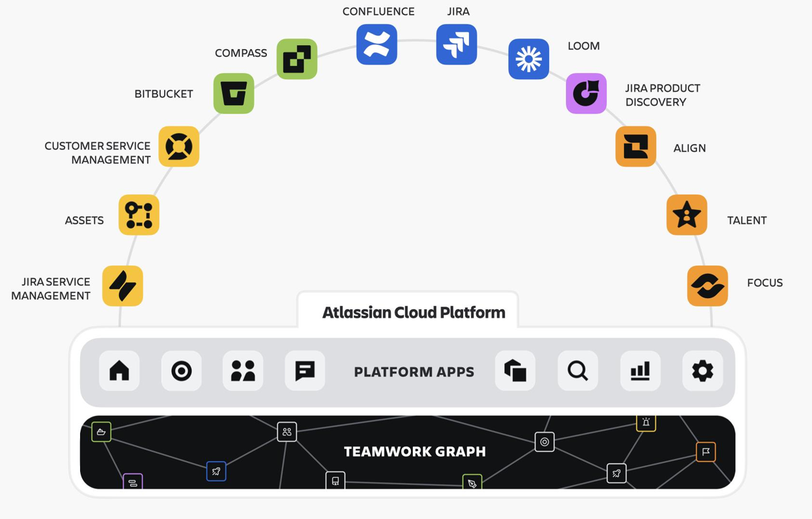Click the white-bordered rocket graph node
812x519 pixels.
(x=616, y=473)
